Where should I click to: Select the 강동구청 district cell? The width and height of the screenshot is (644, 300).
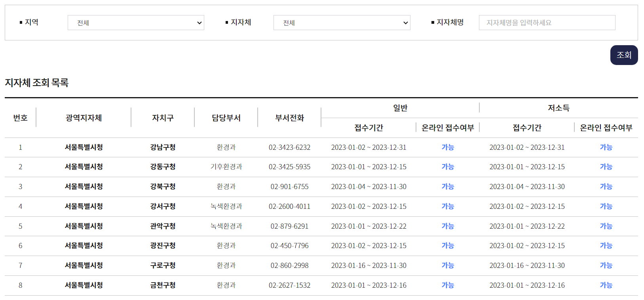point(163,167)
